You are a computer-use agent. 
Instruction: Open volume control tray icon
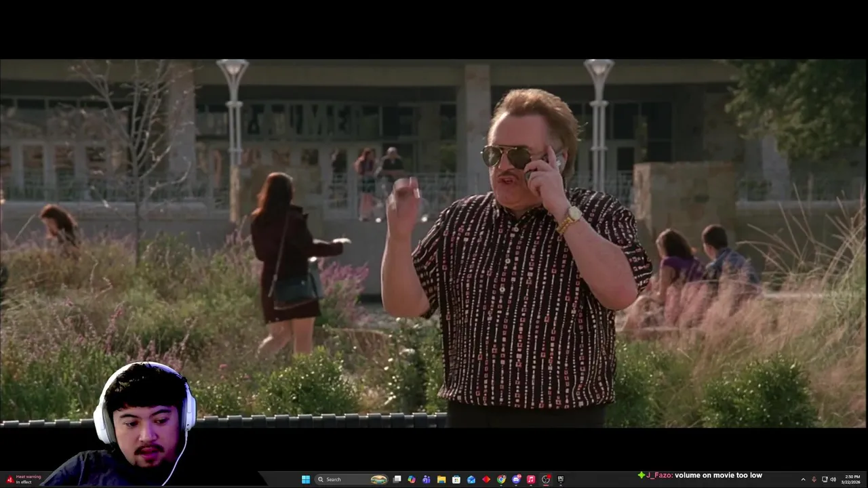(x=833, y=479)
